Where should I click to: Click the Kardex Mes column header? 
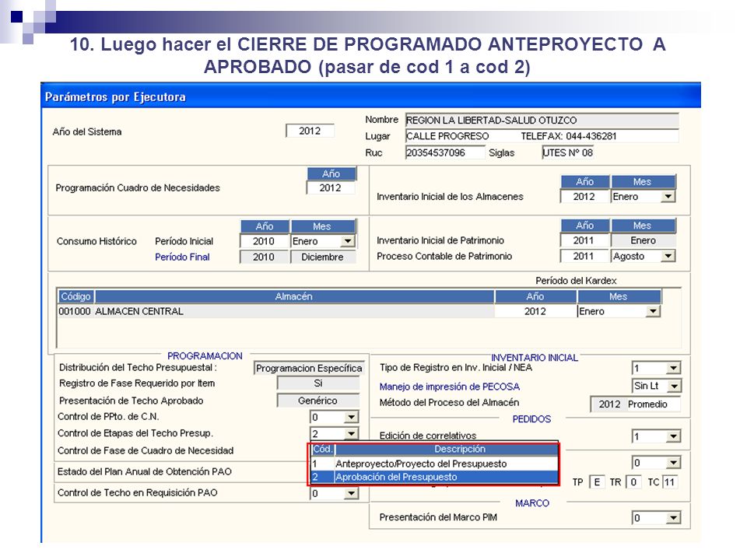619,296
